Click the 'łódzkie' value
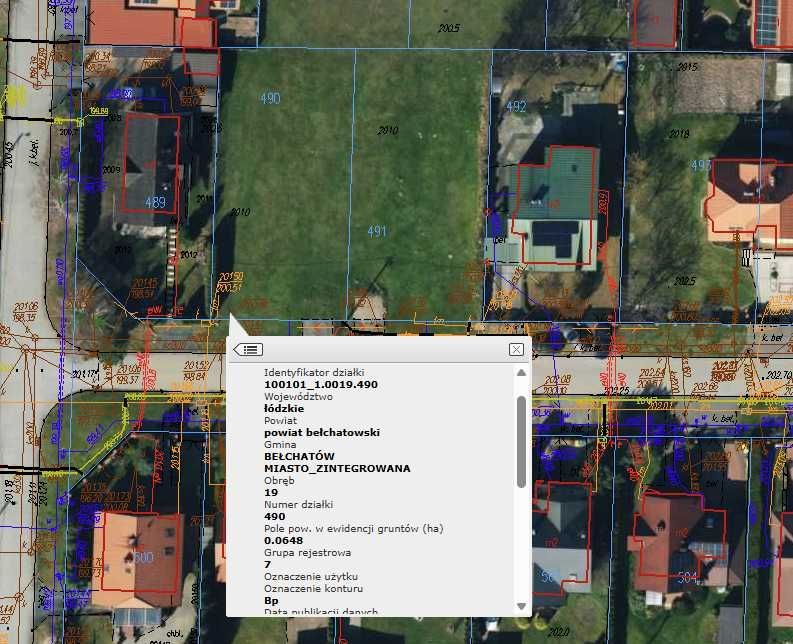This screenshot has width=793, height=644. tap(284, 408)
